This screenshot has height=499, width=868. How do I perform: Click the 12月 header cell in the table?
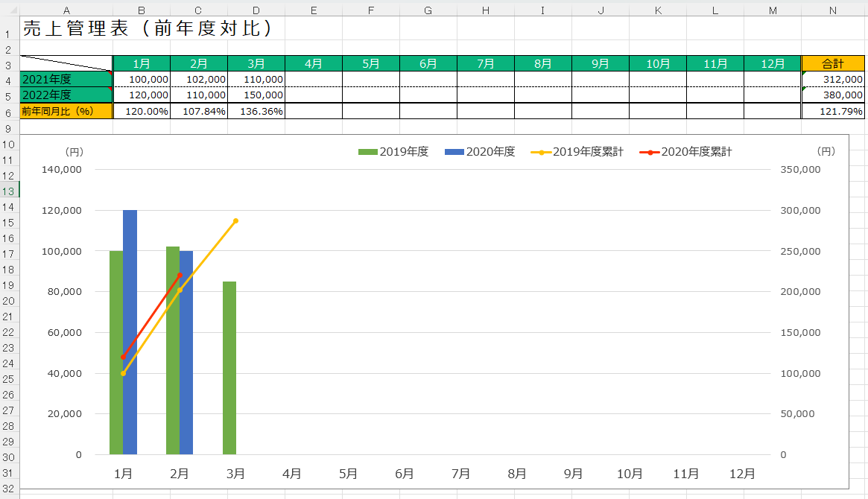772,64
